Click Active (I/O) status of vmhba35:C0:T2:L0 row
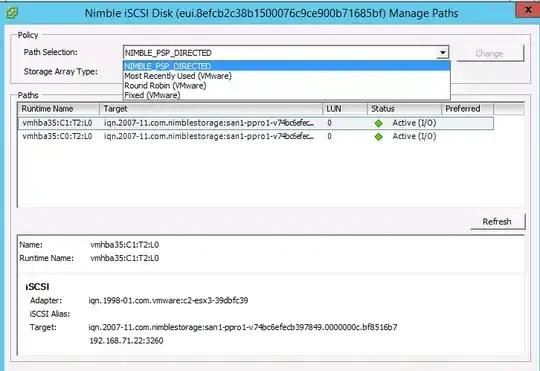Viewport: 540px width, 371px height. click(414, 136)
